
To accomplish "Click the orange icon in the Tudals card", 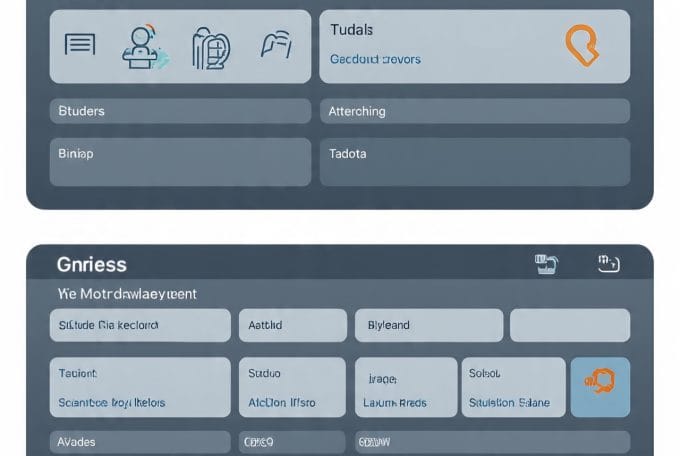I will coord(582,45).
